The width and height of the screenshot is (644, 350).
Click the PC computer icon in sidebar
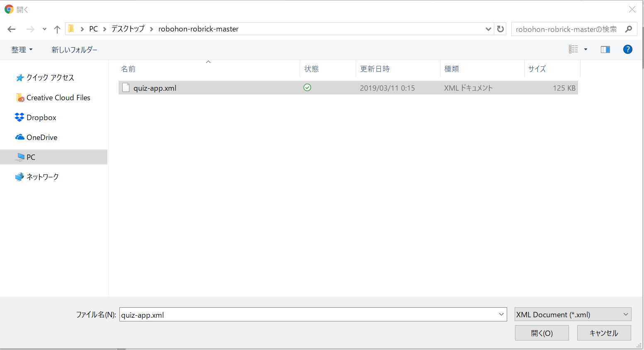click(19, 157)
